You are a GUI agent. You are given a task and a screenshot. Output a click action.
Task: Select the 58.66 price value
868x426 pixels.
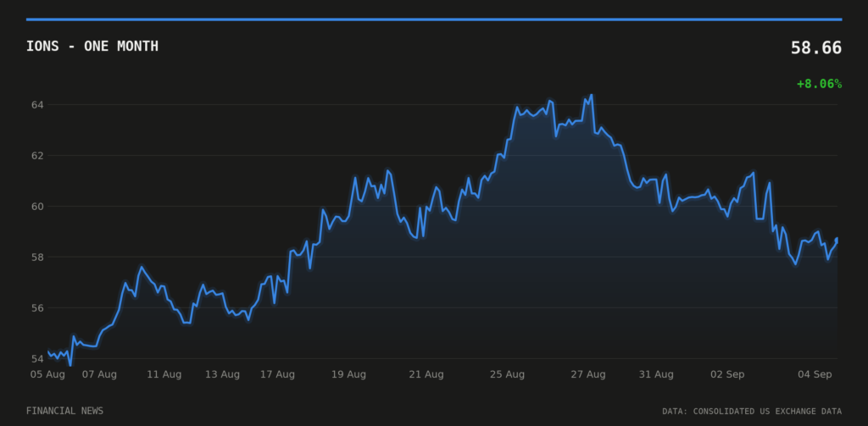[x=816, y=48]
